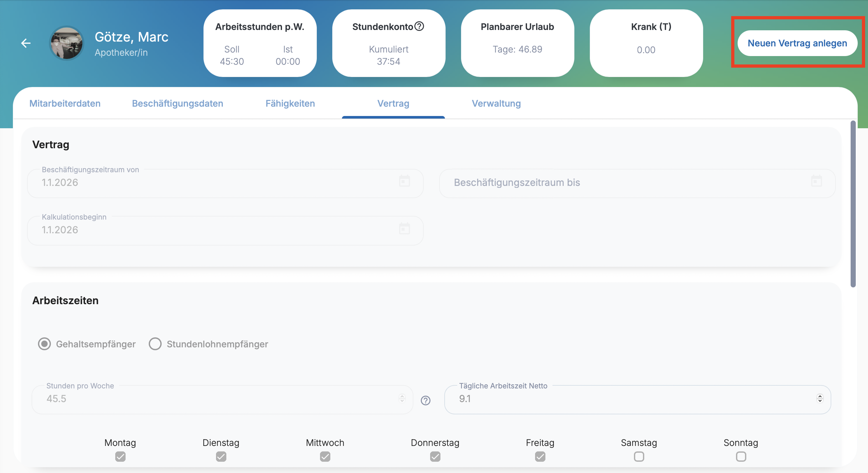Click the Tägliche Arbeitszeit Netto field
This screenshot has height=473, width=868.
[x=623, y=399]
